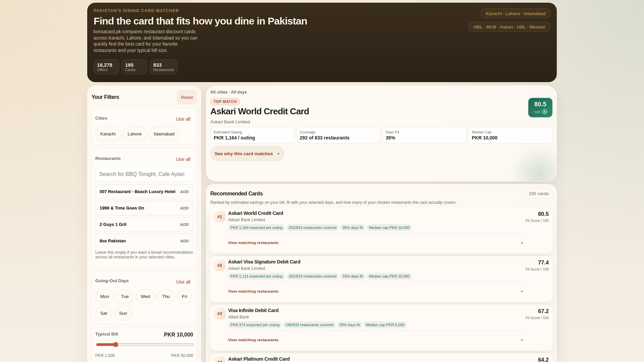Click Reset in Your Filters
Viewport: 644px width, 362px height.
point(187,97)
